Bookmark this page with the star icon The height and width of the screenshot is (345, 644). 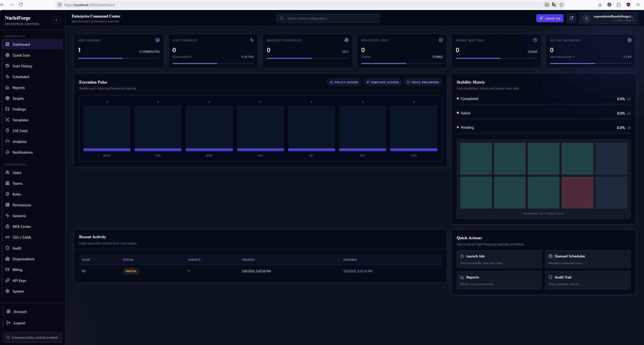click(561, 5)
